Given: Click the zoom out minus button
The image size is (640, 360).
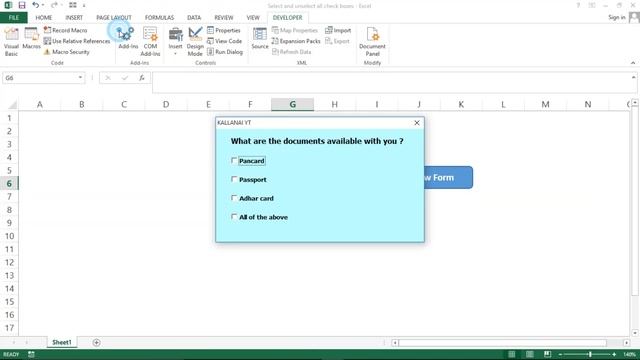Looking at the screenshot, I should pos(560,354).
